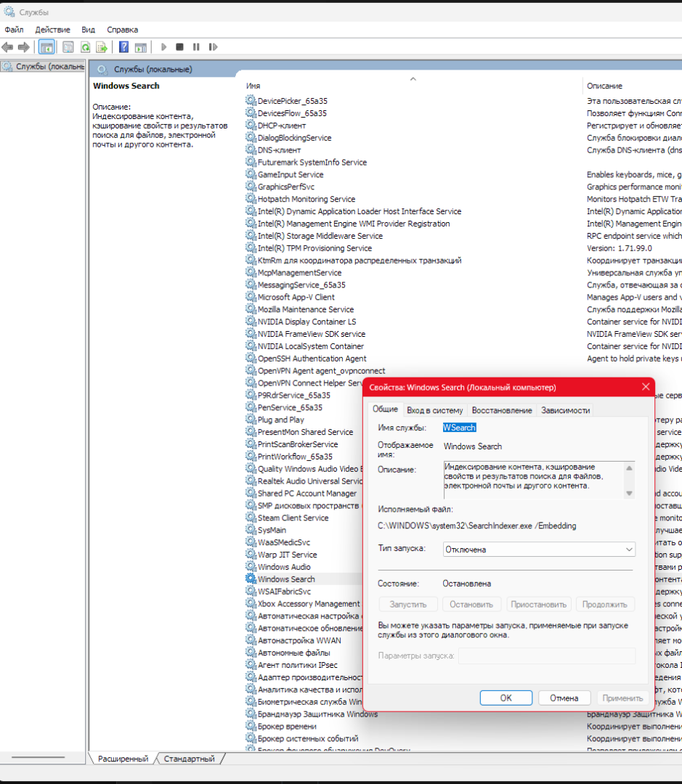This screenshot has width=682, height=784.
Task: Click the Forward arrow in the toolbar
Action: click(x=23, y=47)
